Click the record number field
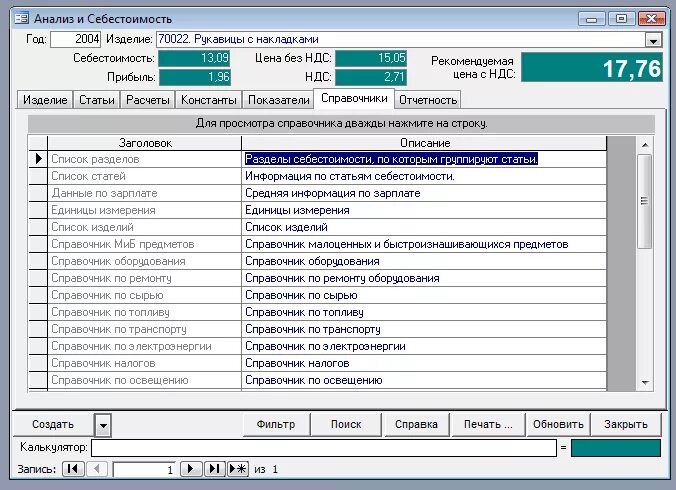676x490 pixels. [x=144, y=469]
